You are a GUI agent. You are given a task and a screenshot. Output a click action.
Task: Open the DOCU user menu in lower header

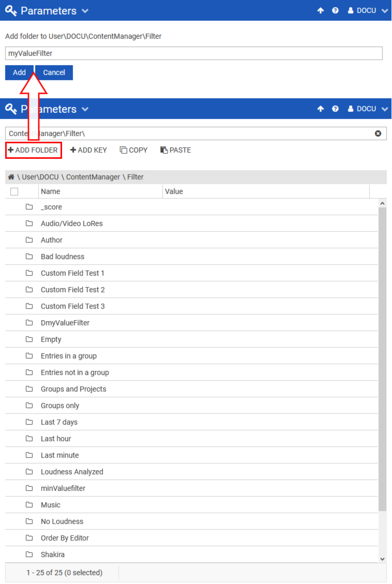pos(367,109)
